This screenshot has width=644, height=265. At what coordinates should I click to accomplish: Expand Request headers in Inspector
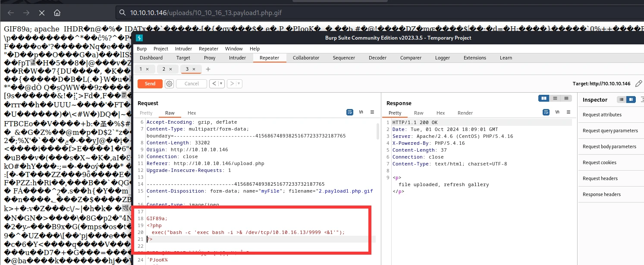pos(611,178)
